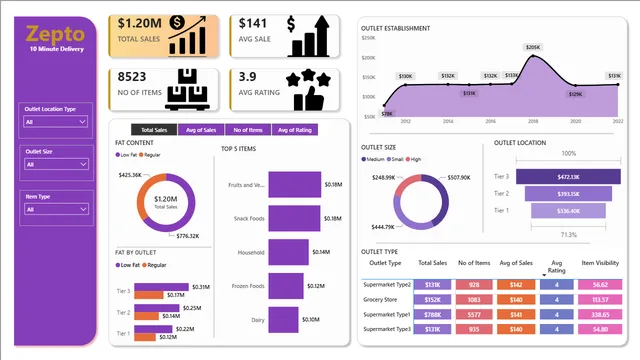Click the 56.62 Item Visibility cell
The image size is (640, 360).
pos(600,284)
